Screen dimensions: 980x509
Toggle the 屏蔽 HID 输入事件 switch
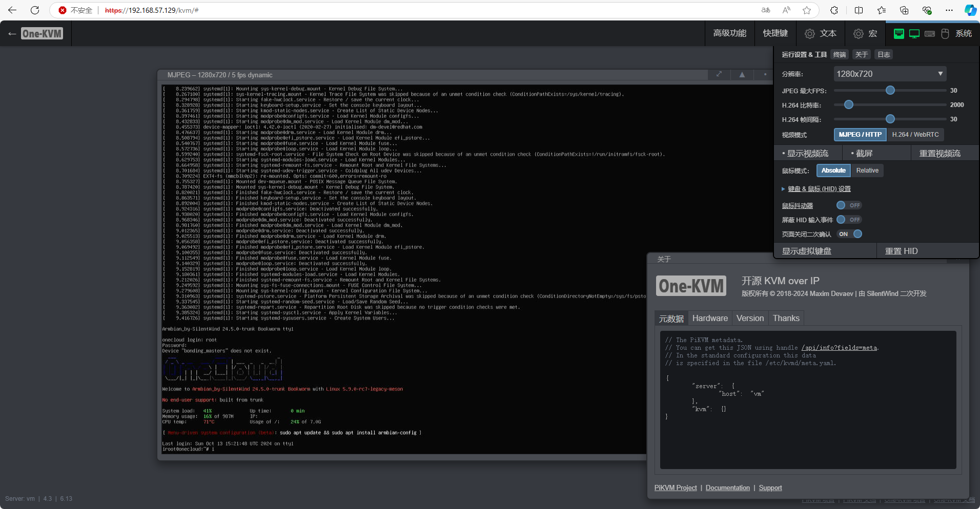pos(848,220)
